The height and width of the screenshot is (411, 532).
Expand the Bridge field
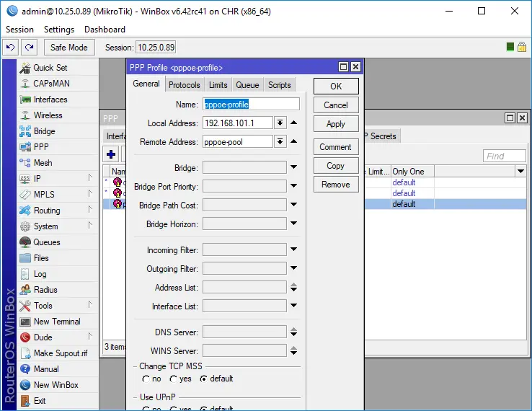pos(294,167)
